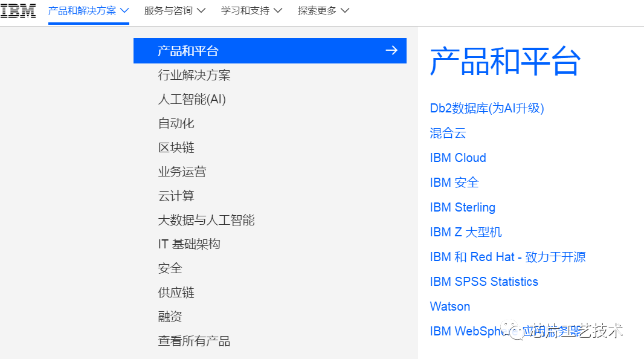Screen dimensions: 644x359
Task: Click 查看所有产品 entry
Action: point(195,341)
